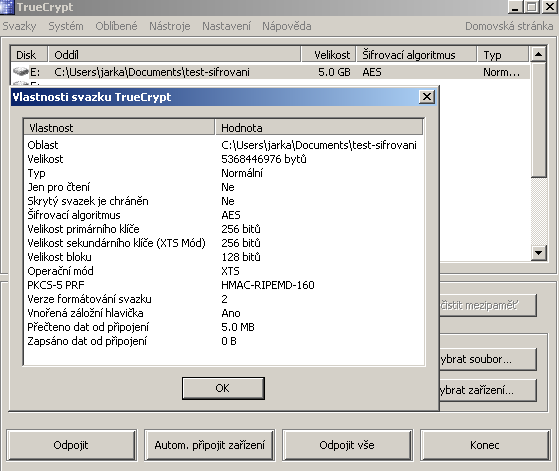Click the Disk column header
This screenshot has height=471, width=559.
click(x=29, y=55)
